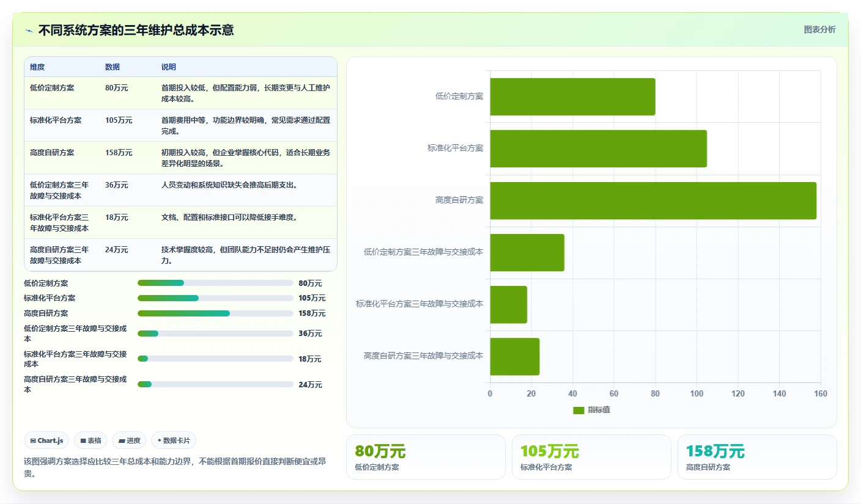Click the page title 不同系统方案的三年维护总成本示意

pyautogui.click(x=136, y=30)
